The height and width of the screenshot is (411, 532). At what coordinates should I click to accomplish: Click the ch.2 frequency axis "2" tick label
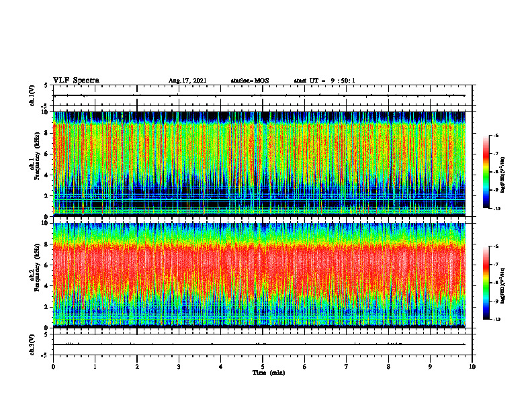pos(47,307)
